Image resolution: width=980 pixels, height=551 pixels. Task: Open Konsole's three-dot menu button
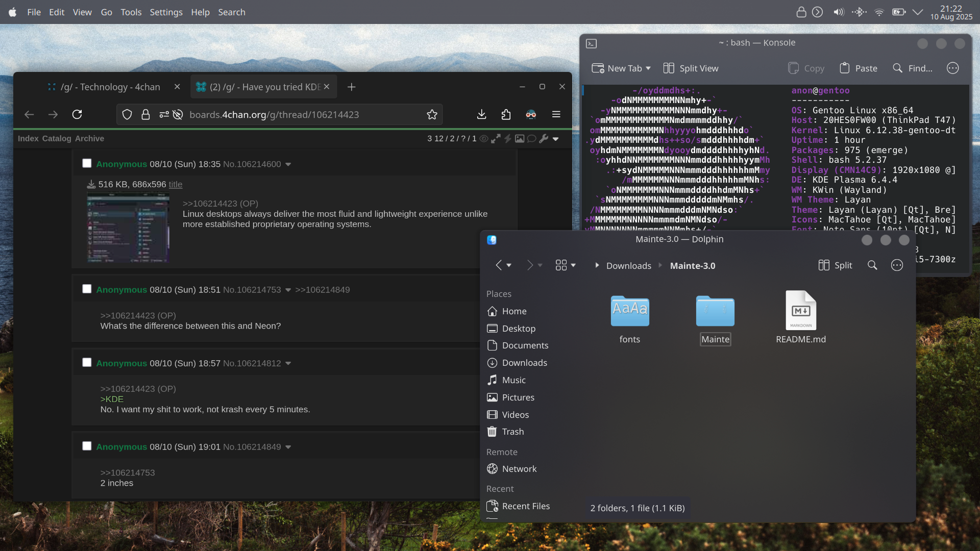tap(952, 68)
